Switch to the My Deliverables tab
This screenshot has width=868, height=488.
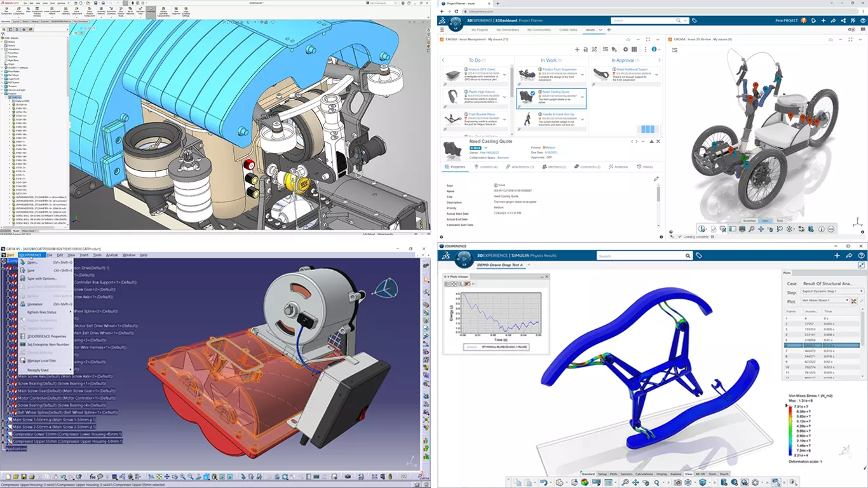pos(508,30)
